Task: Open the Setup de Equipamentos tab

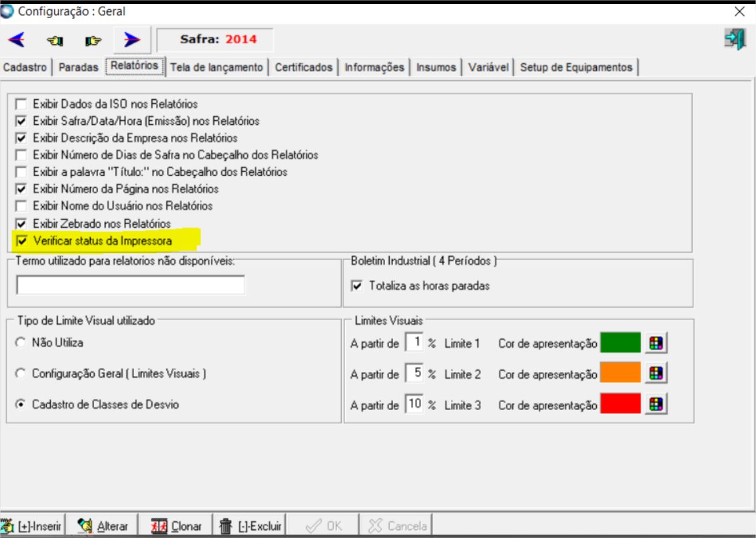Action: [x=576, y=67]
